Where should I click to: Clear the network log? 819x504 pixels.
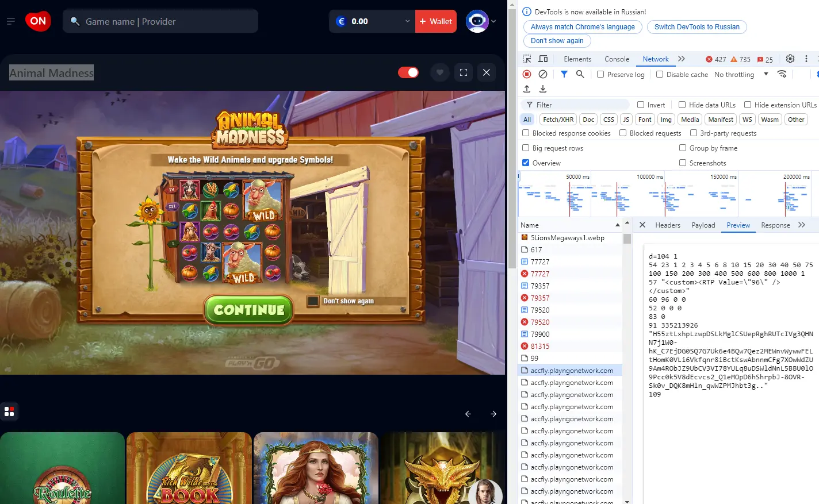pos(543,74)
